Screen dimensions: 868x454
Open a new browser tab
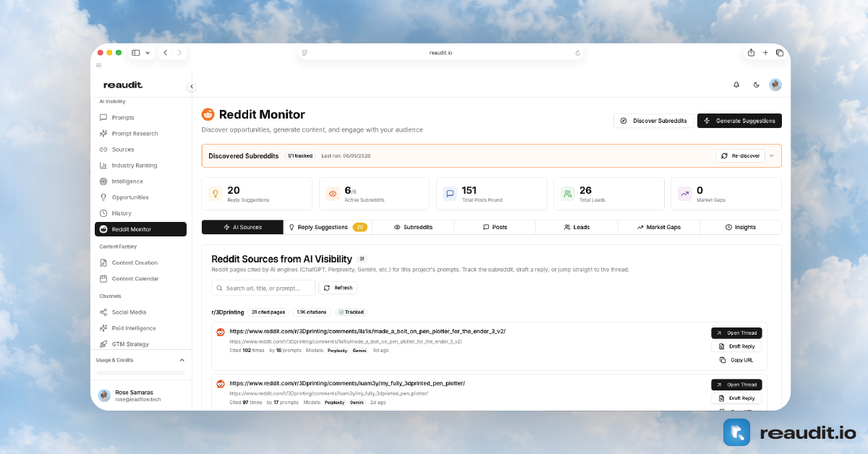coord(765,53)
